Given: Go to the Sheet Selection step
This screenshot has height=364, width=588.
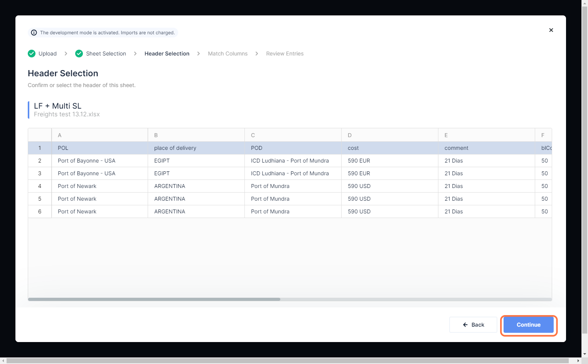Looking at the screenshot, I should (106, 54).
